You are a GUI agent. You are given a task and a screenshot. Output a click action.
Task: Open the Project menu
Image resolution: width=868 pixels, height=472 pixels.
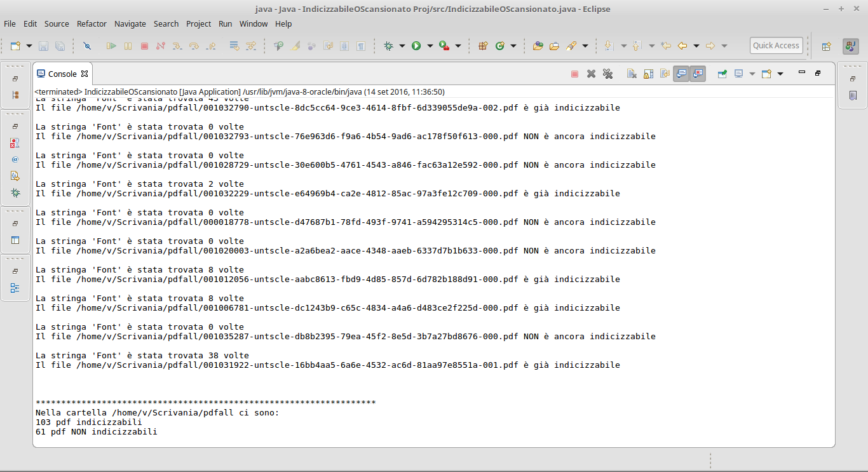198,24
